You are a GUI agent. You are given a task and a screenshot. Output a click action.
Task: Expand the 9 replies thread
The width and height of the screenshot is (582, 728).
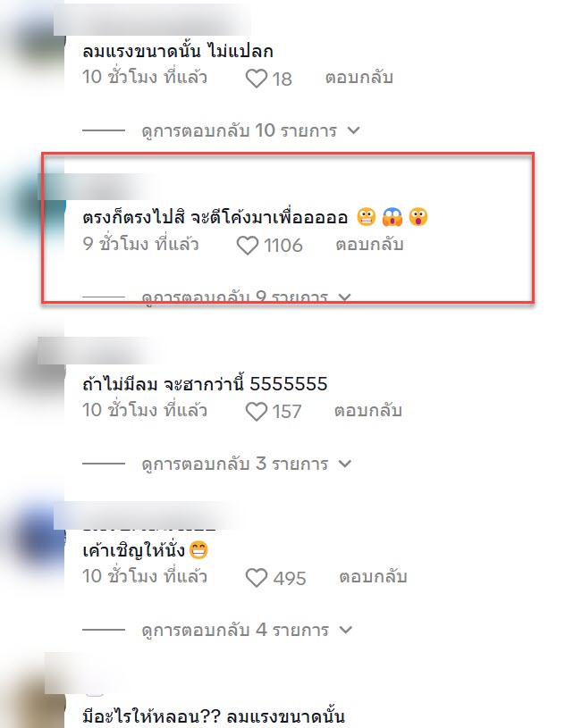click(247, 297)
